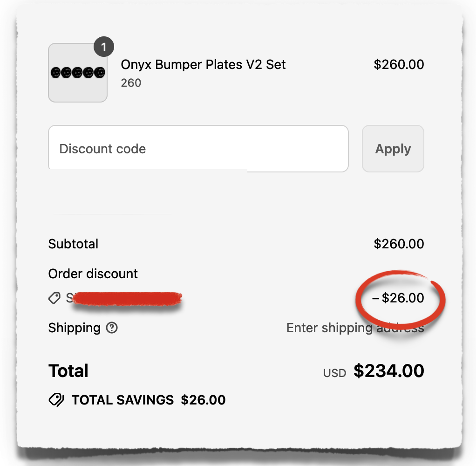Click the item price of $260.00

point(399,64)
